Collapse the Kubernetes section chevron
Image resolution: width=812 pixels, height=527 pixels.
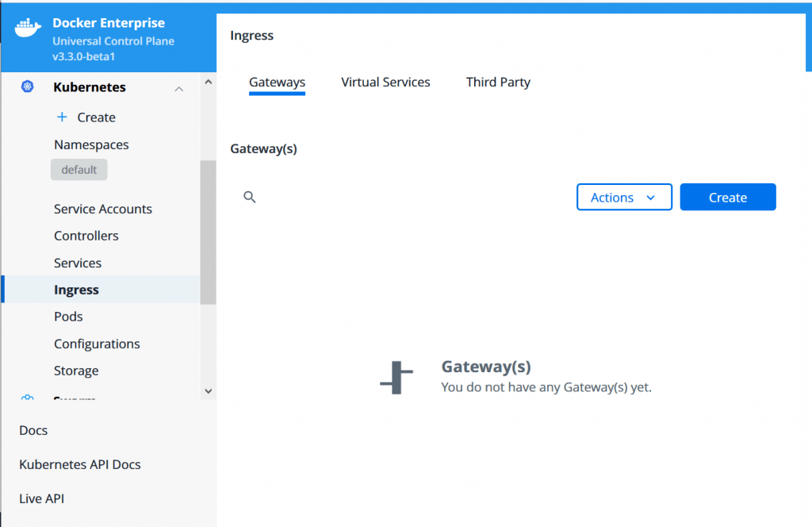click(178, 89)
